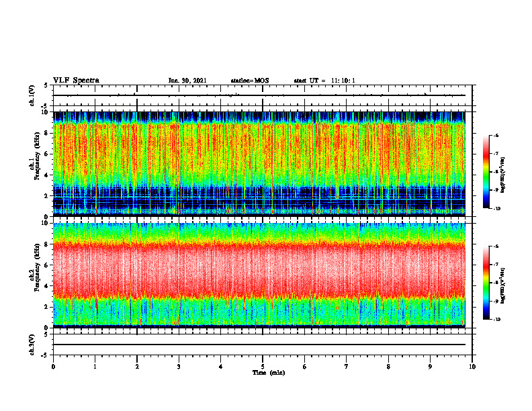Click the "Time (min)" x-axis label
The width and height of the screenshot is (532, 411).
click(269, 373)
